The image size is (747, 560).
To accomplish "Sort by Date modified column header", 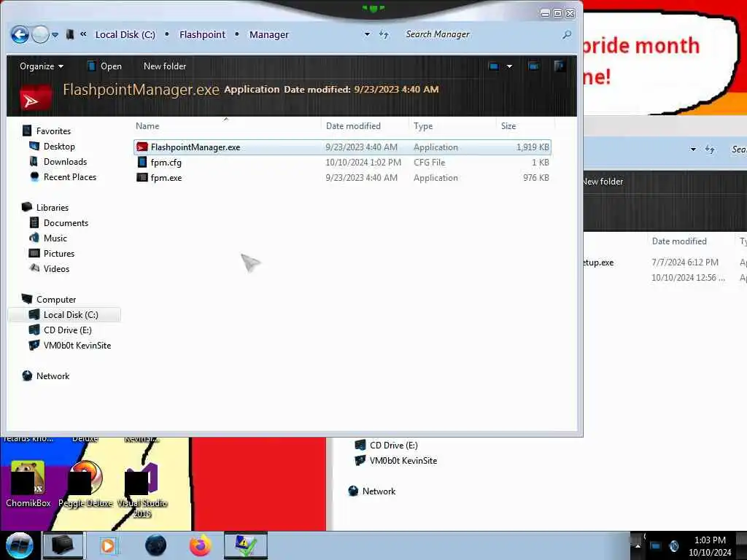I will [353, 125].
